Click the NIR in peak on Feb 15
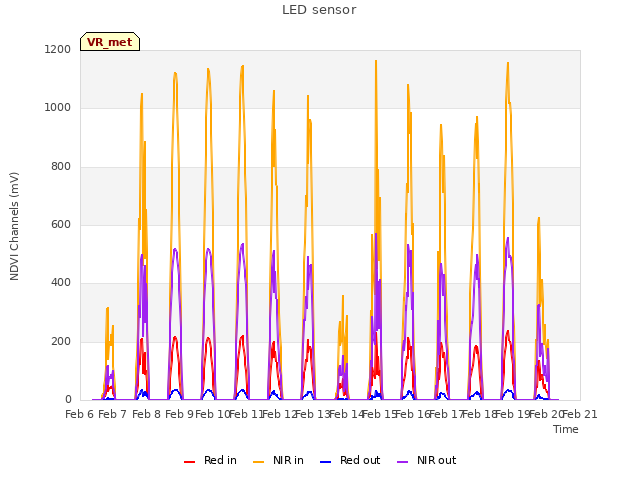 coord(376,61)
